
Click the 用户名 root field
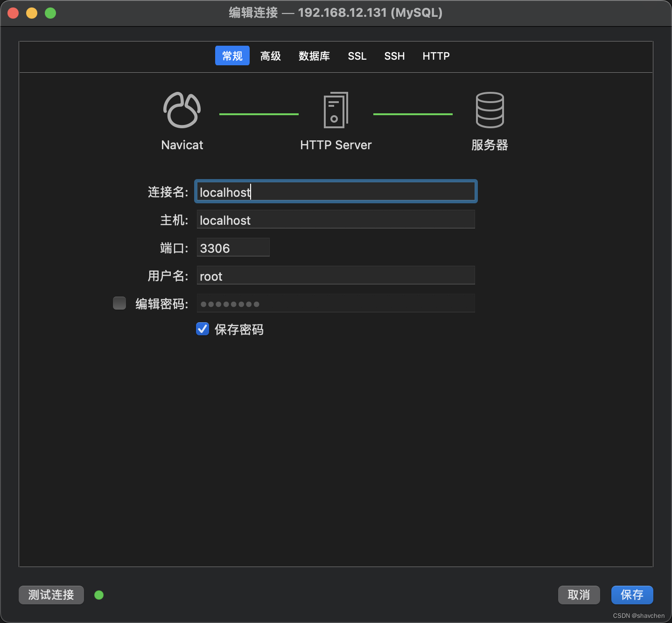[x=336, y=275]
